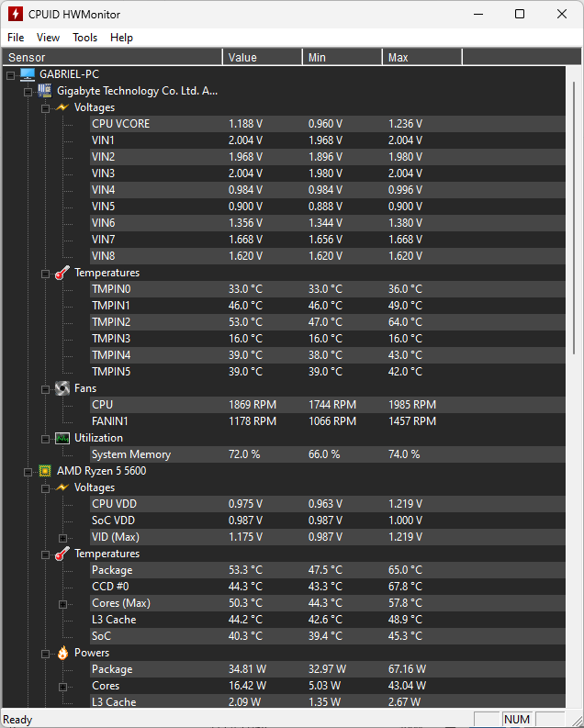The image size is (584, 728).
Task: Click the AMD Ryzen 5 5600 chip icon
Action: (45, 471)
